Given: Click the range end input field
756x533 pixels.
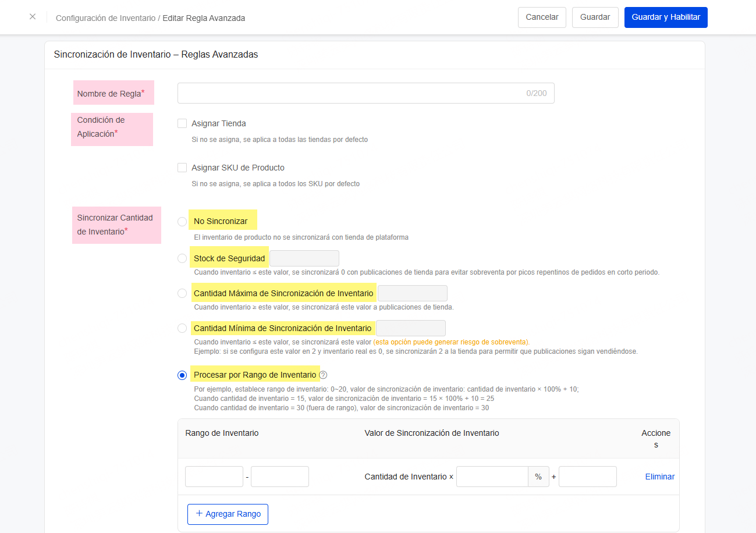Looking at the screenshot, I should point(280,477).
